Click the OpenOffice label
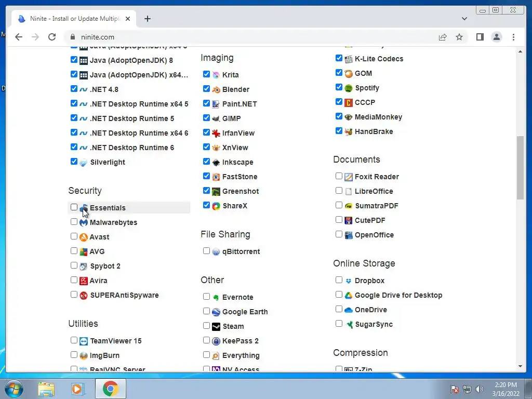 374,235
